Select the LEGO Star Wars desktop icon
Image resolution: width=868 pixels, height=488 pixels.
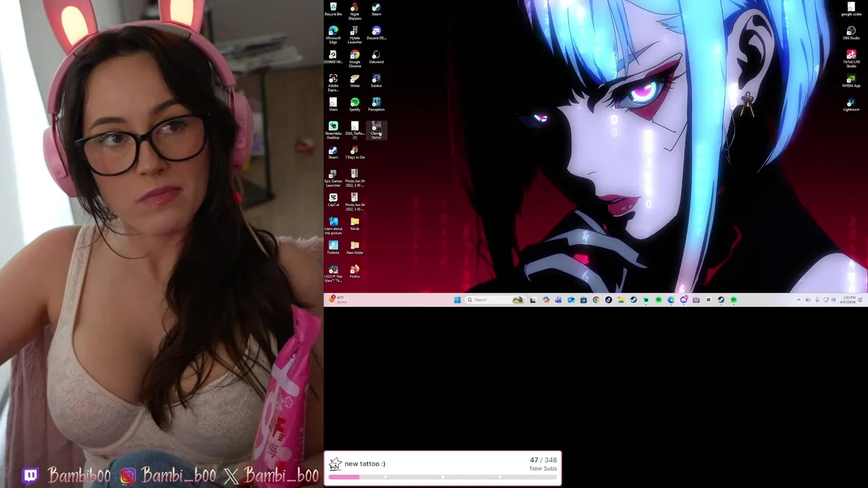tap(333, 273)
